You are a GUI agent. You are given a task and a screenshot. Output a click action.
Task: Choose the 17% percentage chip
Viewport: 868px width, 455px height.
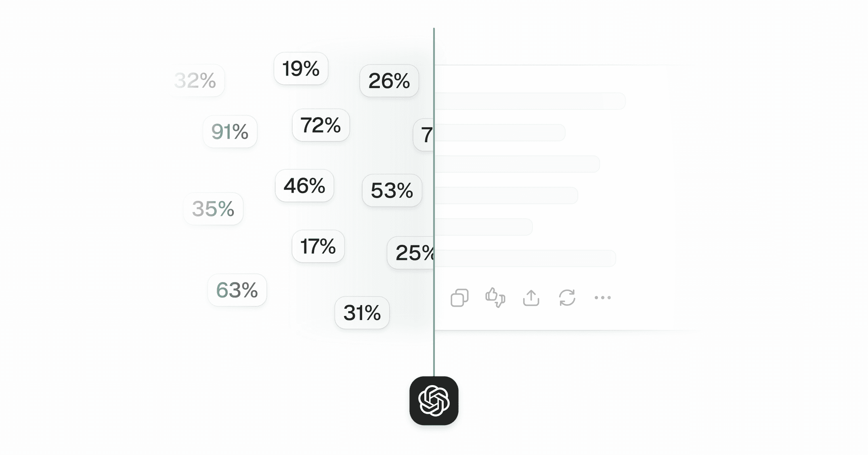point(318,246)
